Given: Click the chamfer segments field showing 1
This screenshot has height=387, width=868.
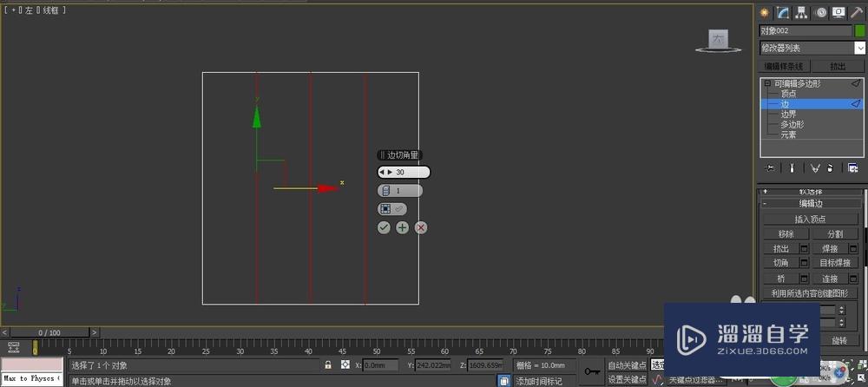Looking at the screenshot, I should pyautogui.click(x=399, y=190).
